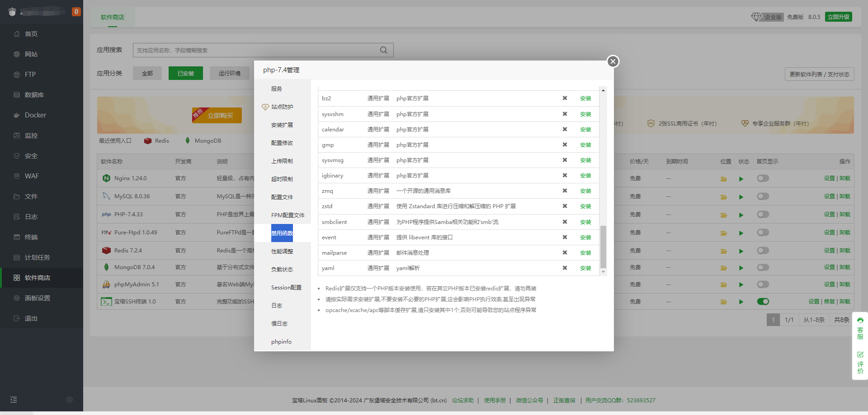Toggle 首页显示 switch for MySQL 8.0.36
868x415 pixels.
(763, 196)
